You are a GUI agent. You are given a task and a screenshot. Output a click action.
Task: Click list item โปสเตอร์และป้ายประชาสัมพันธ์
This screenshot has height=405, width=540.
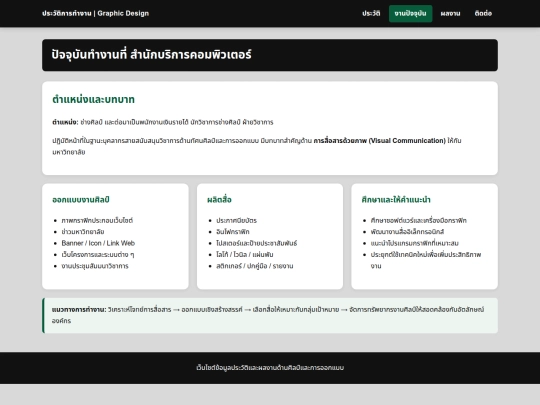(256, 243)
